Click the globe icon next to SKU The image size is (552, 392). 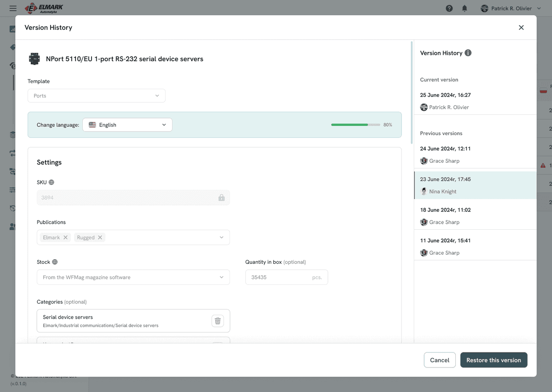coord(52,182)
